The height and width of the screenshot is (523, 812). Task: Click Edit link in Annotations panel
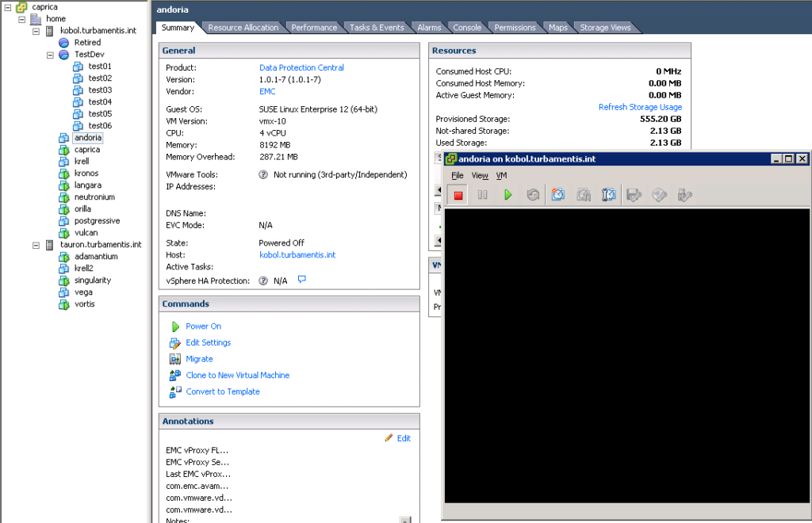coord(403,438)
